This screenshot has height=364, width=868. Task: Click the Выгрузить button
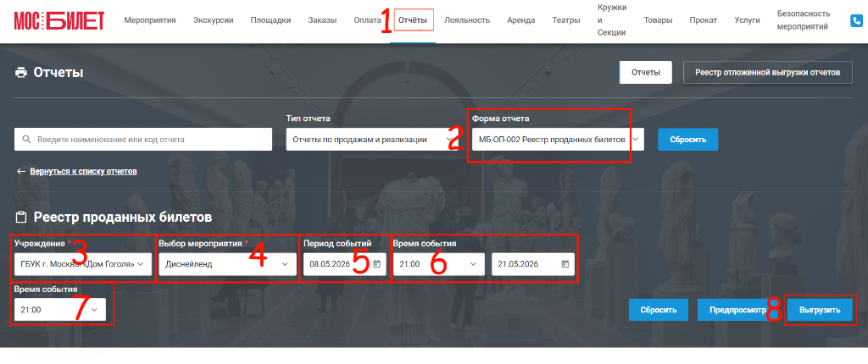820,311
